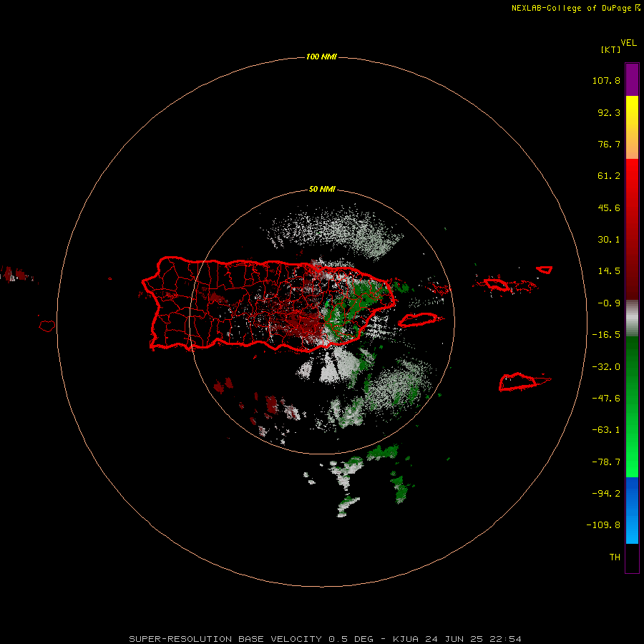Screen dimensions: 644x644
Task: Click the VEL legend title
Action: point(628,43)
